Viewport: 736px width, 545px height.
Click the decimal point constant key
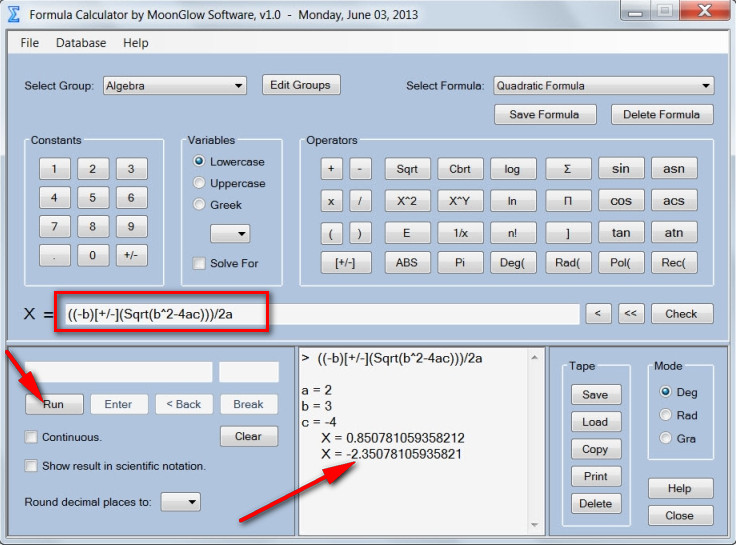click(x=54, y=255)
